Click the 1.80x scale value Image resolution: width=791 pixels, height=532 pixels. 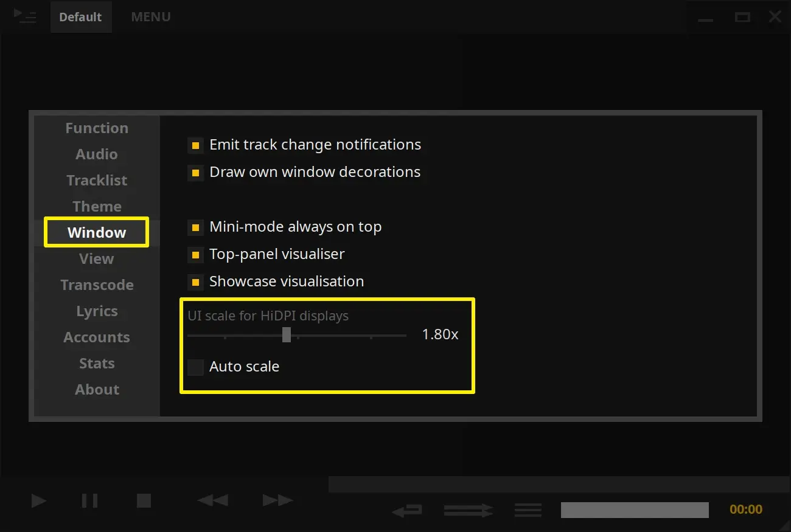pos(441,334)
